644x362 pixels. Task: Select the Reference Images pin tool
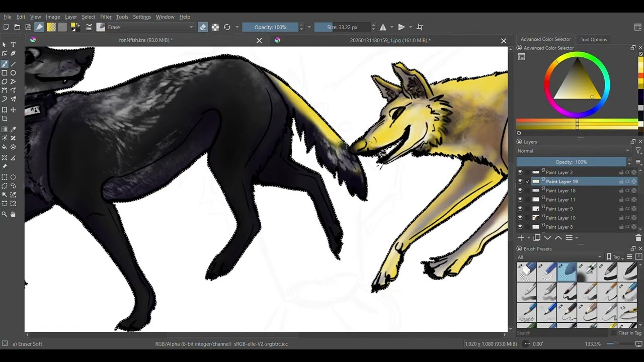tap(5, 166)
